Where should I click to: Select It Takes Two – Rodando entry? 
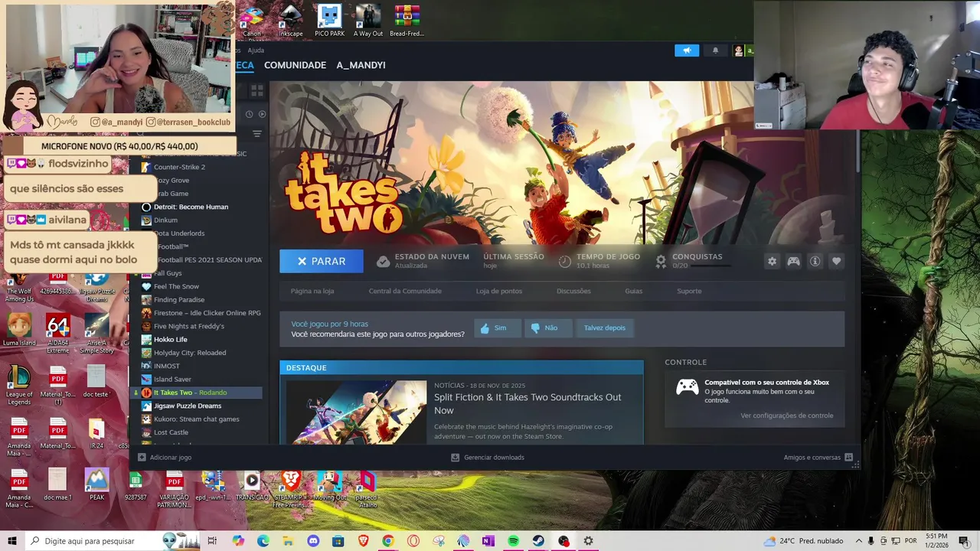(197, 393)
